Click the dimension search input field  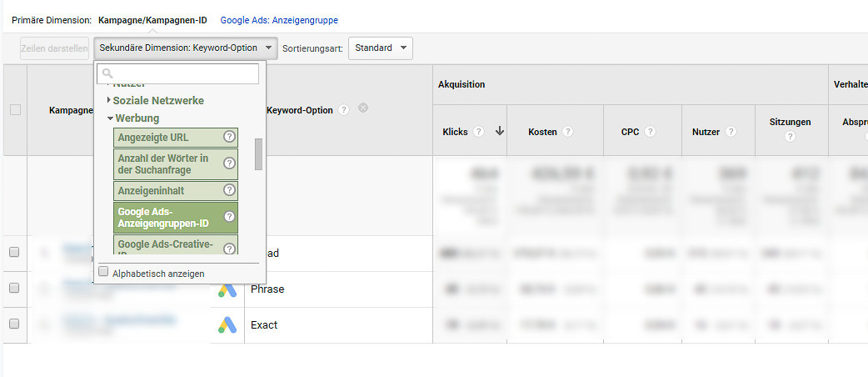point(179,74)
